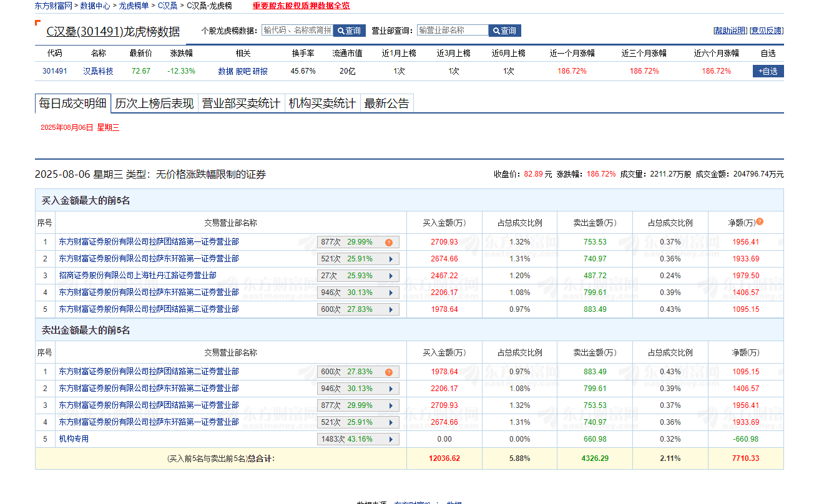Click the orange question icon next to 877次 in buy table
The height and width of the screenshot is (504, 814).
[x=388, y=243]
